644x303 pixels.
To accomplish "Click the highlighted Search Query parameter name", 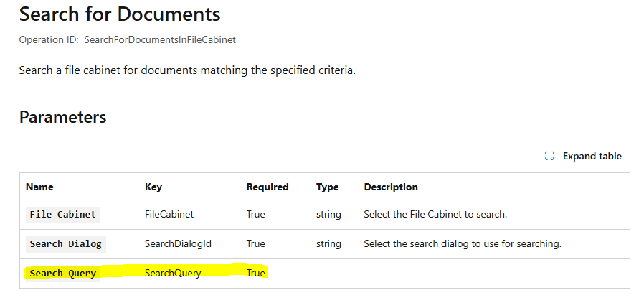I will (x=62, y=273).
